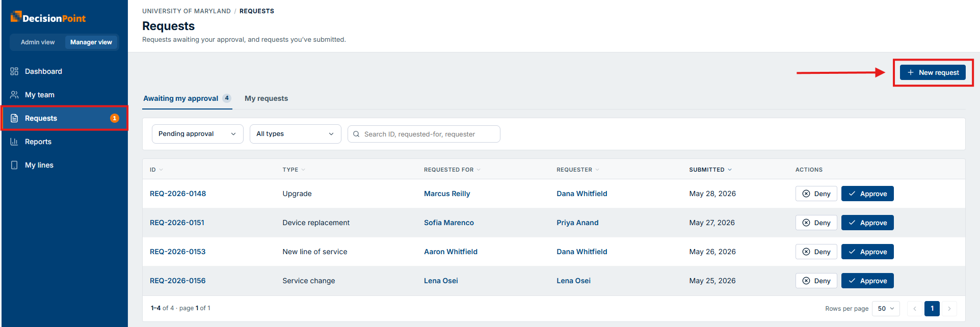Create a New request
Screen dimensions: 980x327
[x=933, y=72]
